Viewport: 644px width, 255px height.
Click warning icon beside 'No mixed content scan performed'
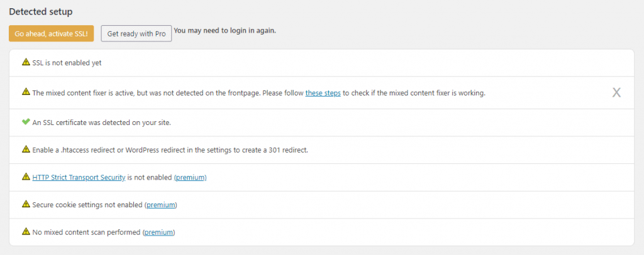click(26, 232)
